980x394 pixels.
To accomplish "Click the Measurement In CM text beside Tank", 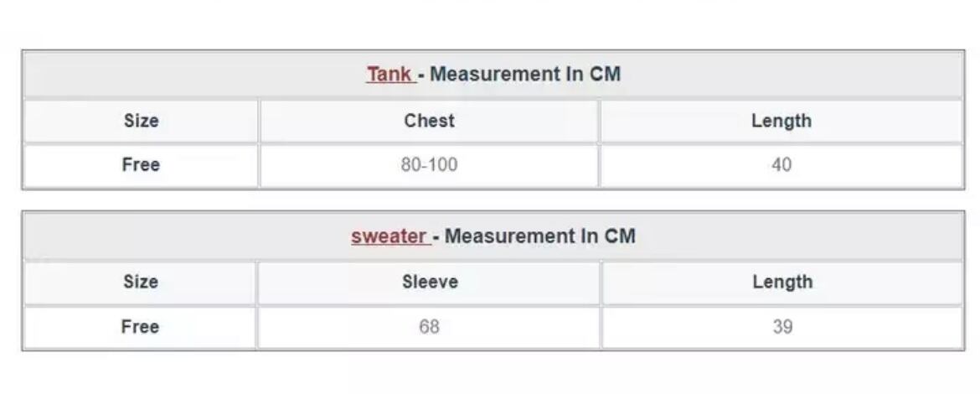I will coord(524,74).
